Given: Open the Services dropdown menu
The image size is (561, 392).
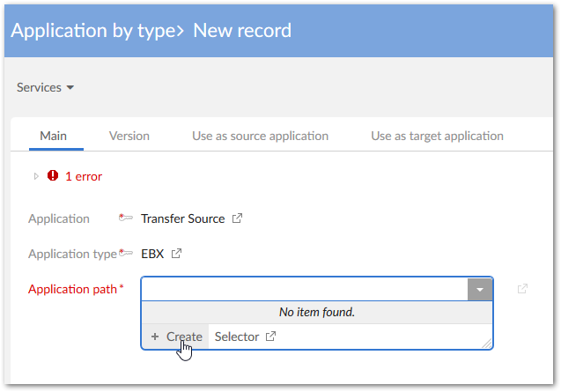Looking at the screenshot, I should [45, 87].
